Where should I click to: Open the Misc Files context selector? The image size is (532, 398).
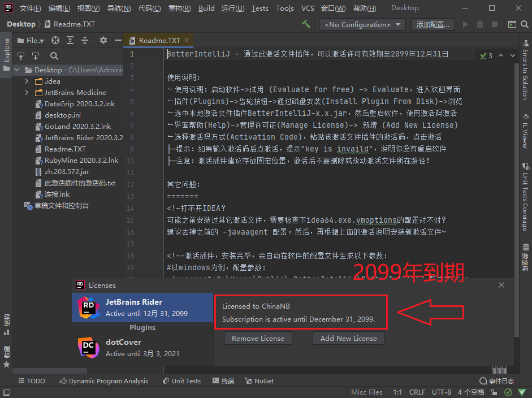(x=367, y=392)
